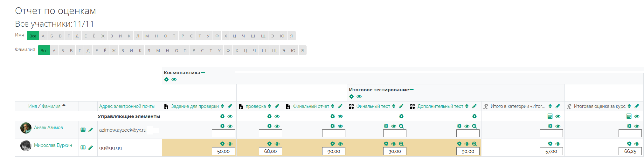The width and height of the screenshot is (644, 157).
Task: Sort by Адрес электронной почты header
Action: click(x=127, y=106)
